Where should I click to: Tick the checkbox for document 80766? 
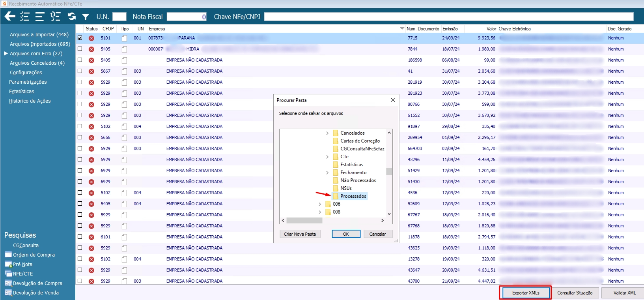point(80,104)
